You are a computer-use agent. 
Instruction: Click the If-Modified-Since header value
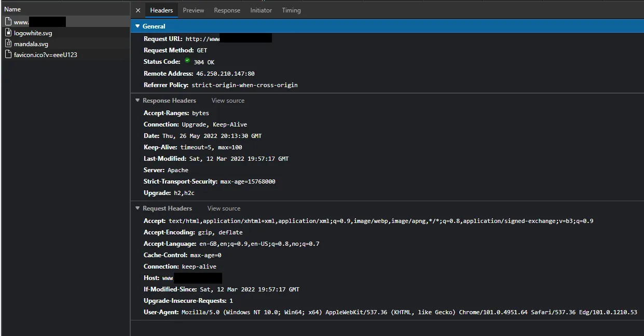250,289
